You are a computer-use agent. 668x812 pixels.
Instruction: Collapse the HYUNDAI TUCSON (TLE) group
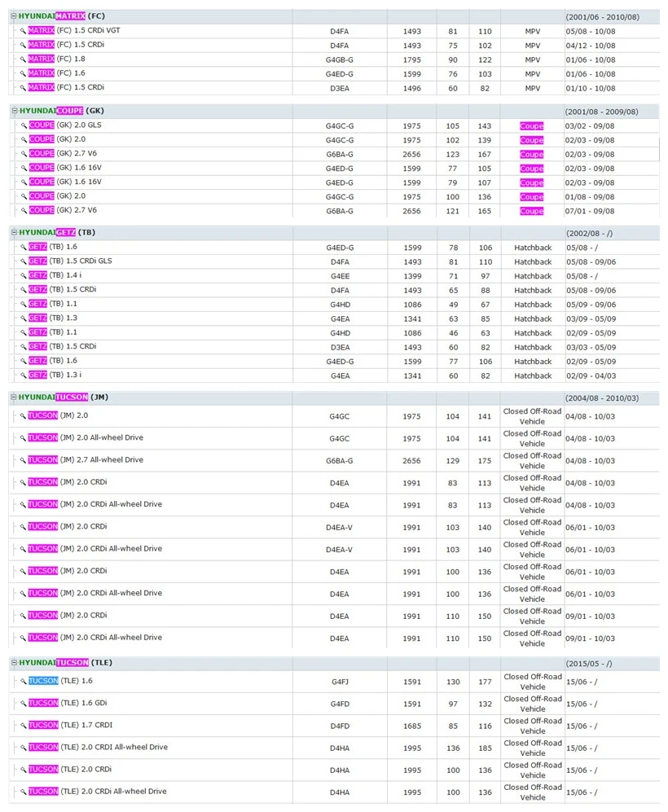click(x=15, y=662)
